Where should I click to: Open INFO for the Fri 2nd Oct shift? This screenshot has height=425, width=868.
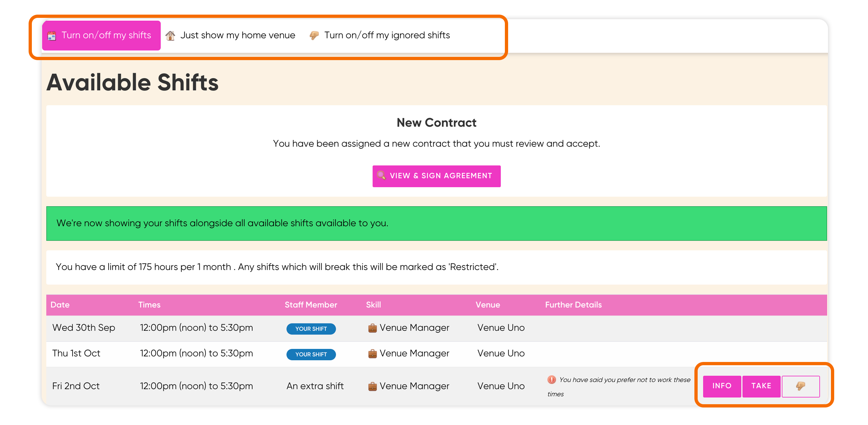(722, 386)
